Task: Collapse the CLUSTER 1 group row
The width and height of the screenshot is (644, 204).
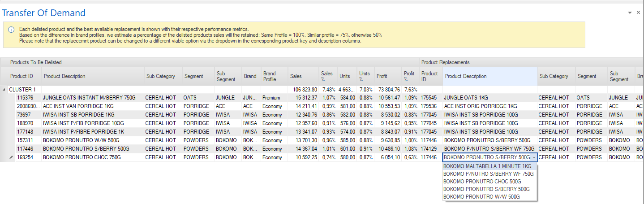Action: coord(4,90)
